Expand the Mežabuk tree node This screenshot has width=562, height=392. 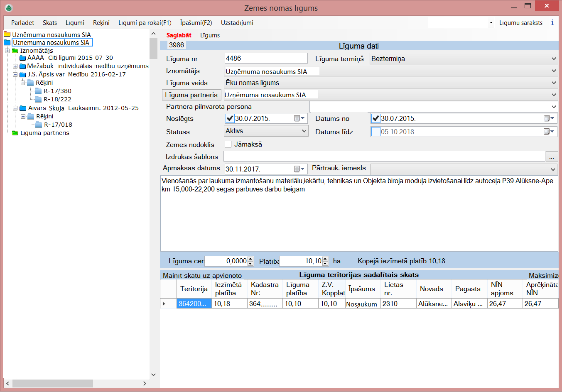click(x=15, y=66)
